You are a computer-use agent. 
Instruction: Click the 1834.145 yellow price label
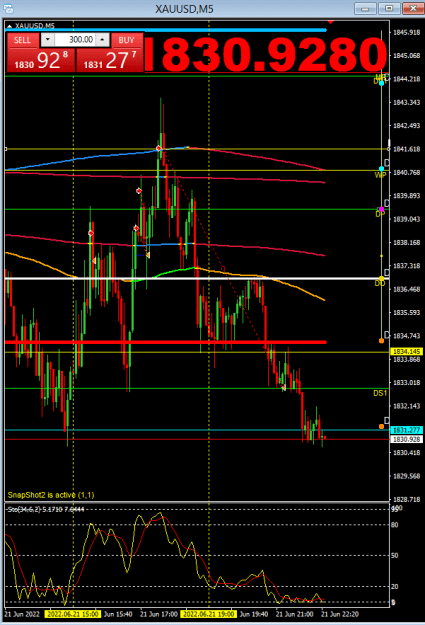406,352
